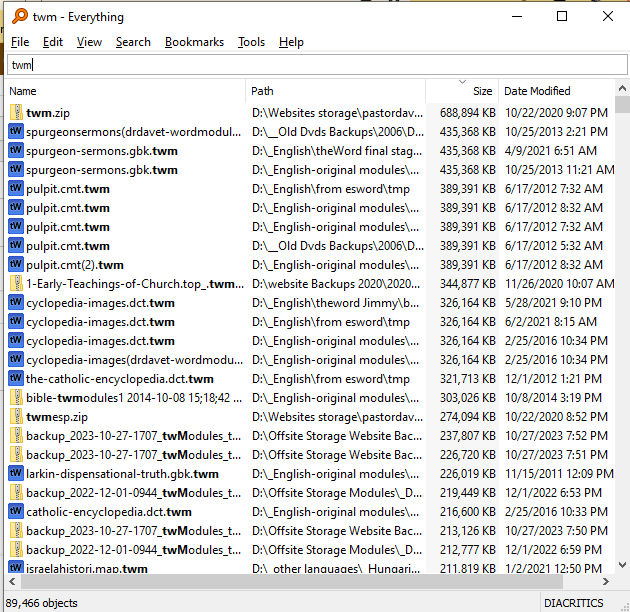Click zip icon of backup 226,720 KB row
The height and width of the screenshot is (612, 630).
pos(16,454)
